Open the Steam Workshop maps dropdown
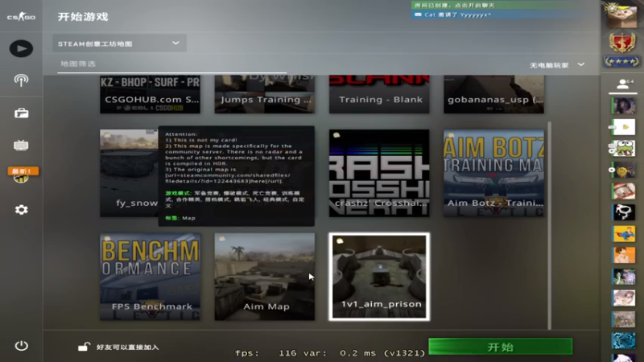This screenshot has width=644, height=362. (x=119, y=43)
